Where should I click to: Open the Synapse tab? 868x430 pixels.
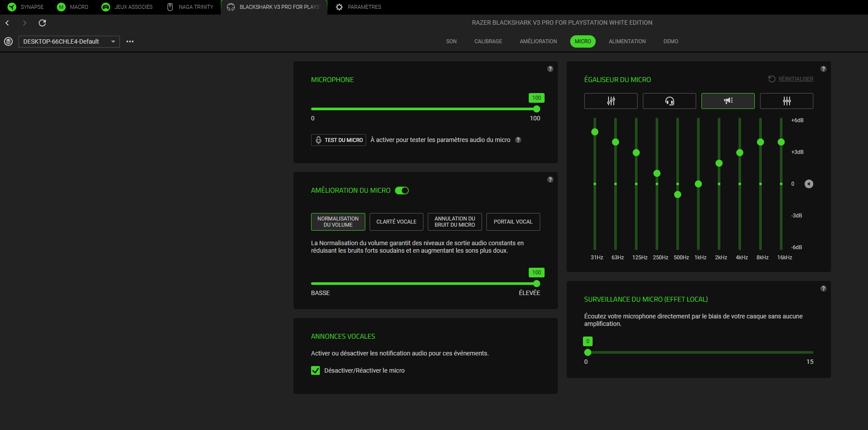click(26, 7)
